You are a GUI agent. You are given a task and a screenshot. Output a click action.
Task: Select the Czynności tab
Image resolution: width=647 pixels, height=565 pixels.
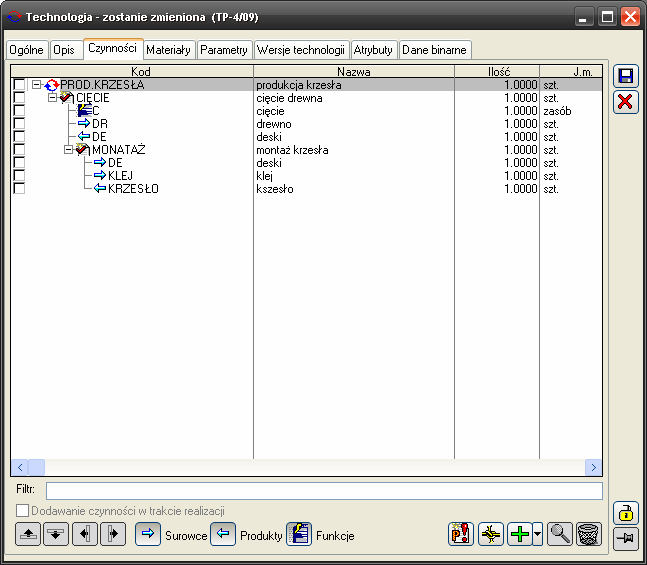click(113, 48)
